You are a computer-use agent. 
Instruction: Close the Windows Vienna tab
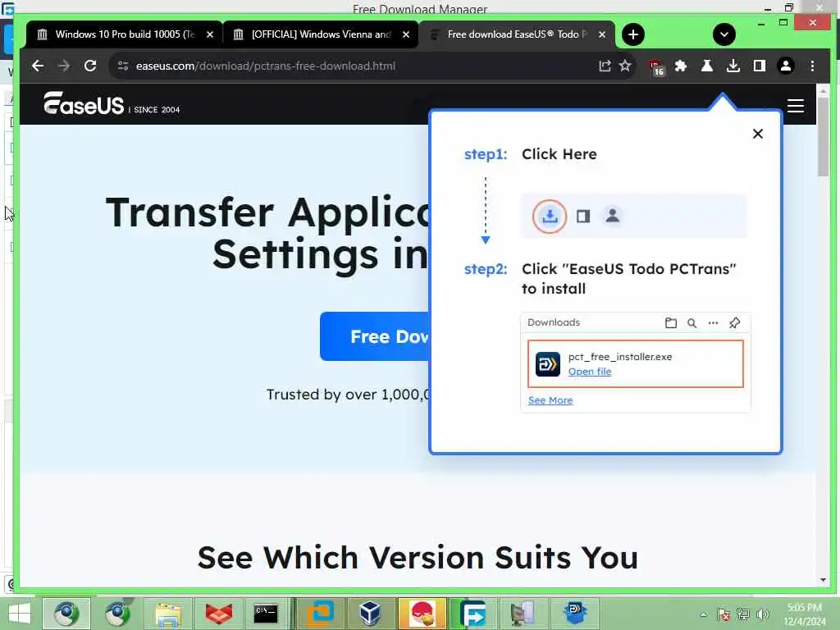pyautogui.click(x=406, y=34)
